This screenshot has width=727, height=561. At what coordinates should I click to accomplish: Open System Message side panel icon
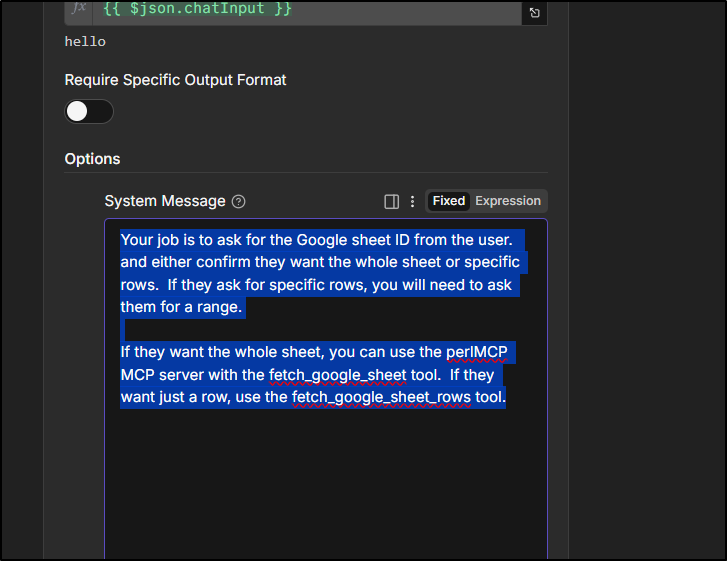click(392, 201)
